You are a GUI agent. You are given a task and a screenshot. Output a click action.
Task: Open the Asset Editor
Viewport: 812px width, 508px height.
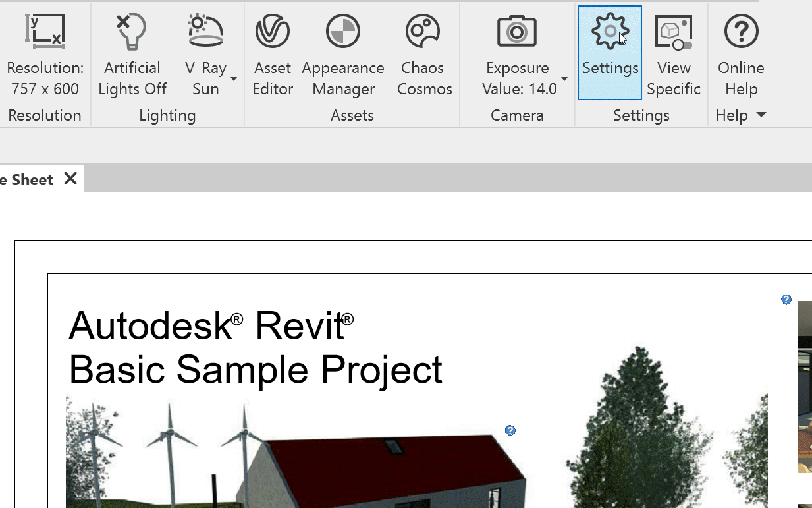click(273, 54)
